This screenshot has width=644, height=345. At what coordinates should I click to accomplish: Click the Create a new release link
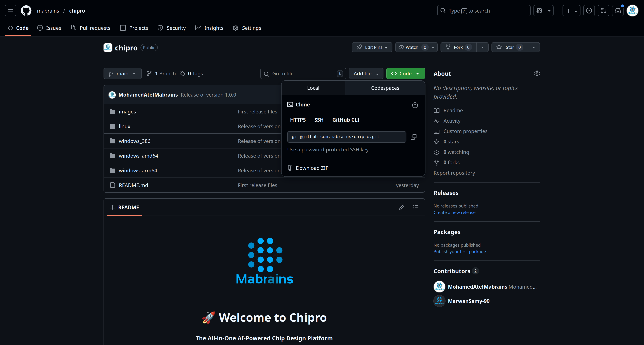coord(454,212)
